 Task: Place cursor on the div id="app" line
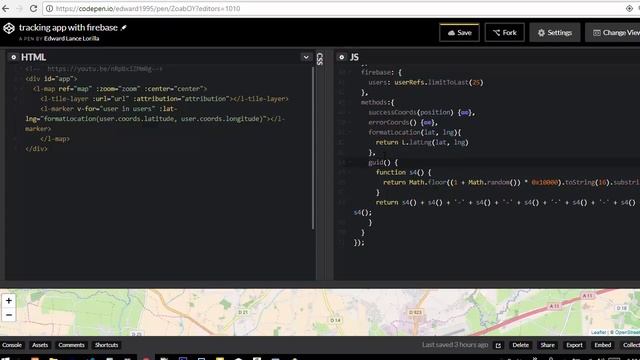(x=51, y=79)
